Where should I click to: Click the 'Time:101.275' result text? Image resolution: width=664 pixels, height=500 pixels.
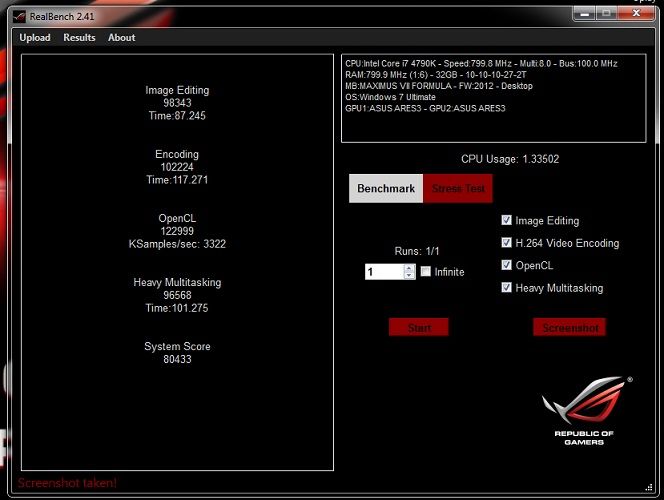pyautogui.click(x=177, y=308)
